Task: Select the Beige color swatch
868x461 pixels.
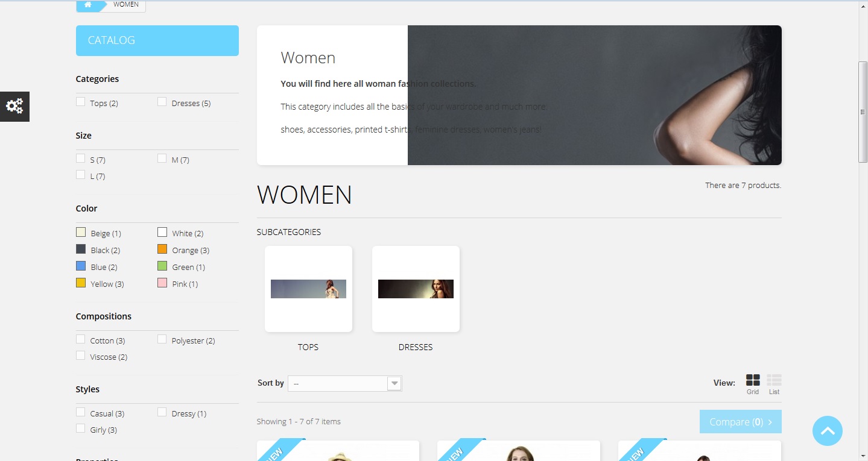Action: click(81, 232)
